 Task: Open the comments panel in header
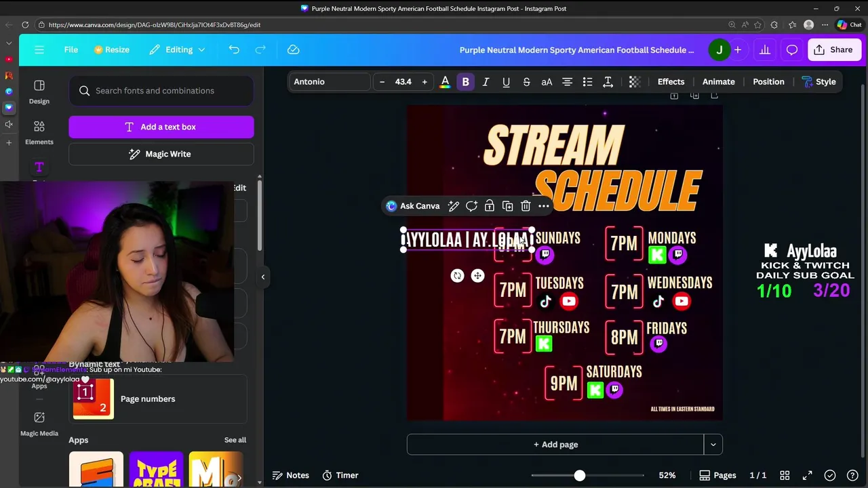[792, 49]
